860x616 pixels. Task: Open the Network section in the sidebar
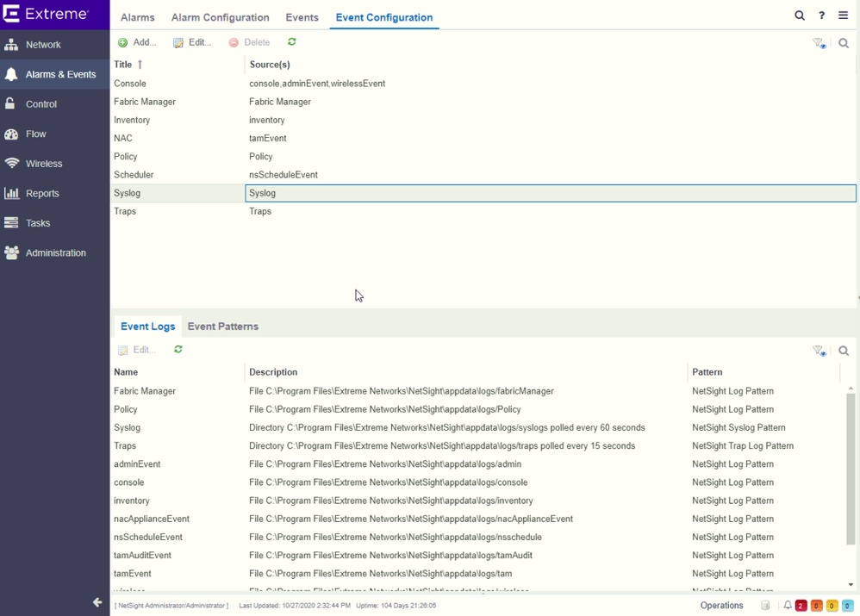55,45
